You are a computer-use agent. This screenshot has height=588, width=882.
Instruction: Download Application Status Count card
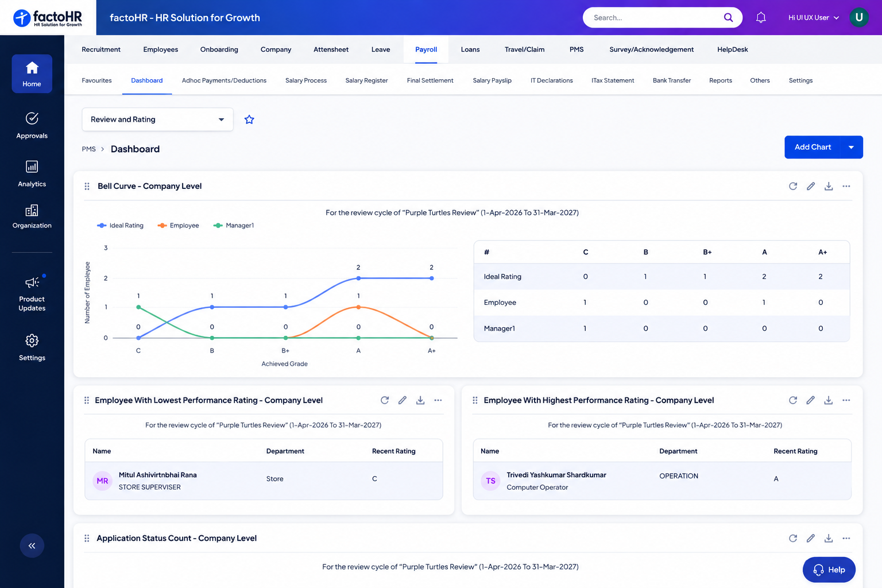point(829,538)
